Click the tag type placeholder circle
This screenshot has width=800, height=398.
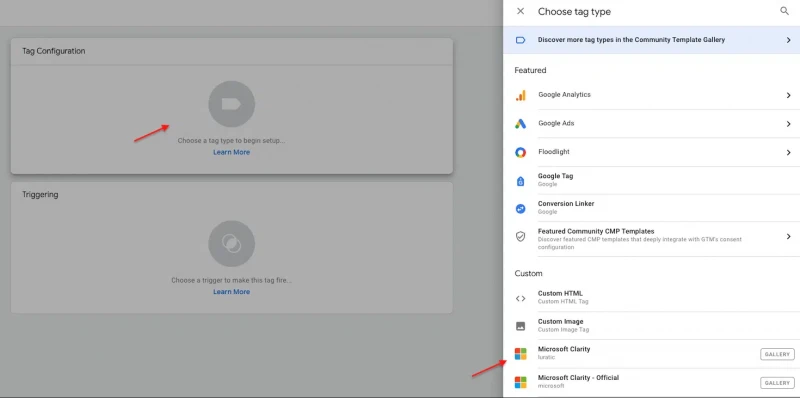[232, 104]
